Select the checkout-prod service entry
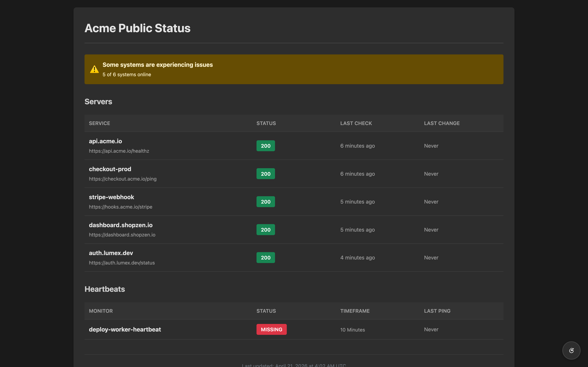Screen dimensions: 588x367 pos(110,169)
